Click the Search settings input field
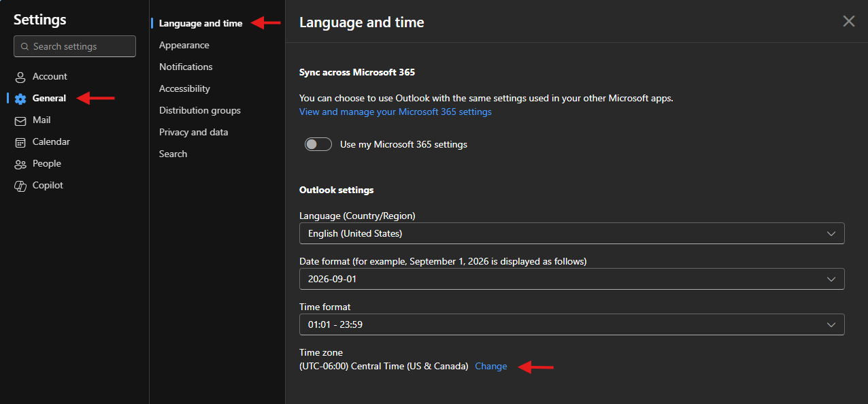Screen dimensions: 868x404 [80, 46]
